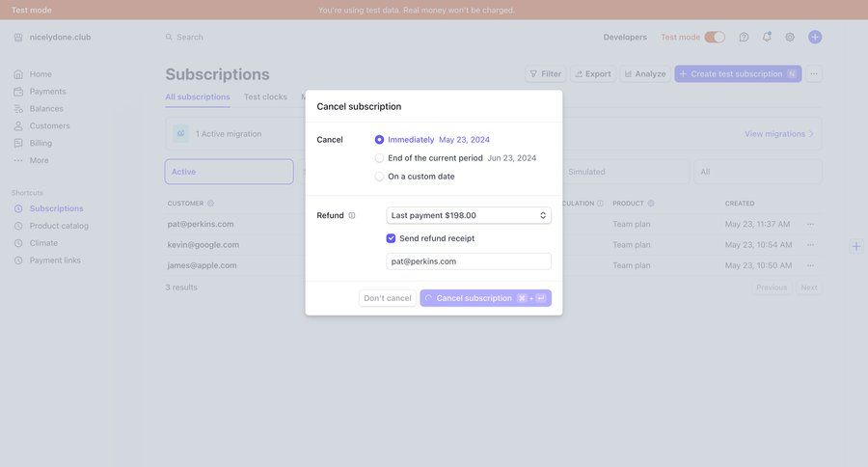Open the settings gear icon

tap(790, 37)
